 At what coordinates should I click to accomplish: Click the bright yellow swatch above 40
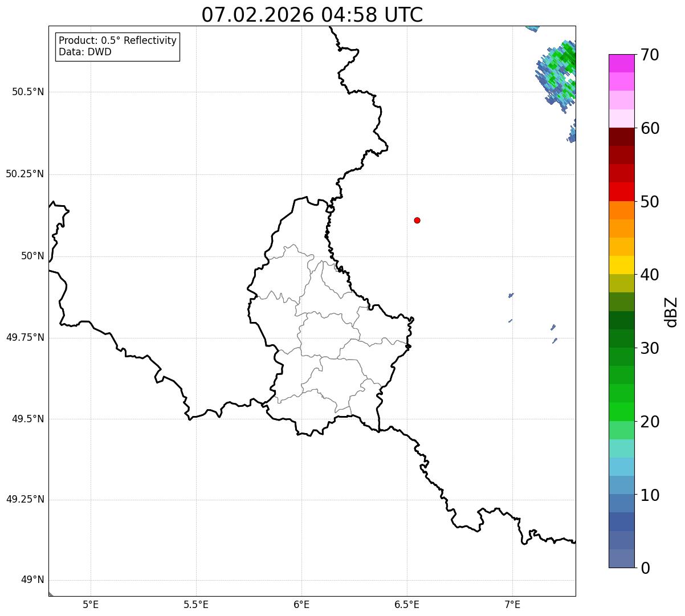point(621,265)
